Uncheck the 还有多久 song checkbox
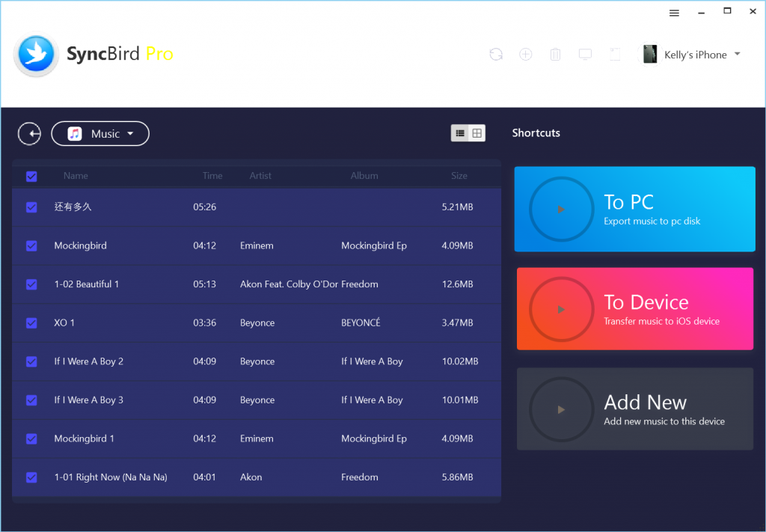The height and width of the screenshot is (532, 766). (x=31, y=207)
